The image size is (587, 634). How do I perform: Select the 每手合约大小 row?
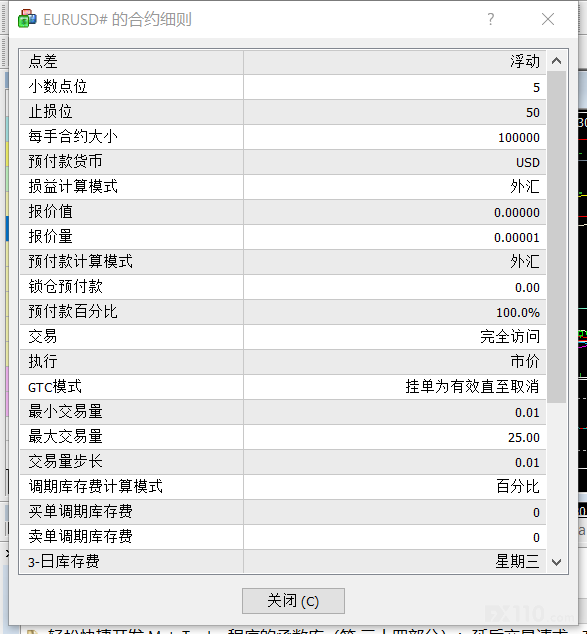(x=283, y=137)
